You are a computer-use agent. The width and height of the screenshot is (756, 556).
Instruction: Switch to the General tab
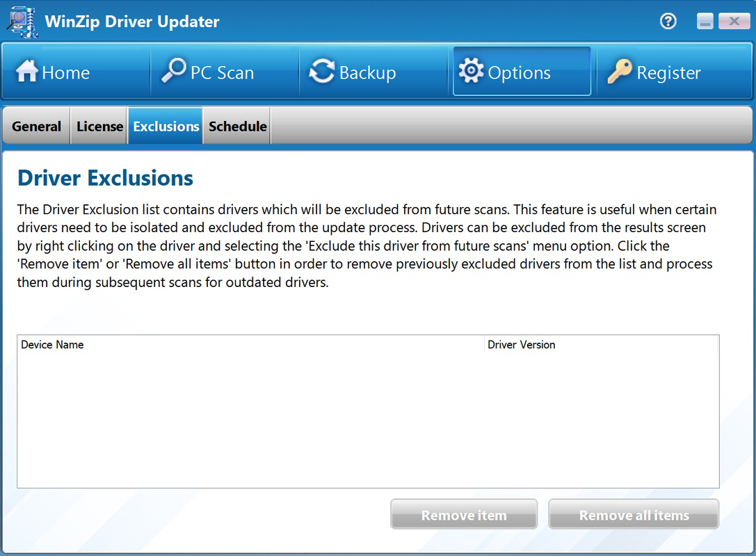tap(36, 126)
